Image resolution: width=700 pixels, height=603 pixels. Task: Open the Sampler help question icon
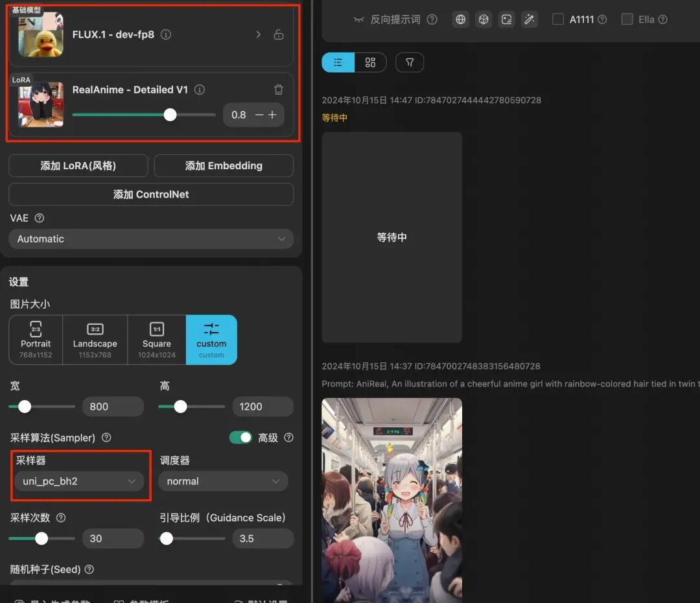pos(106,437)
